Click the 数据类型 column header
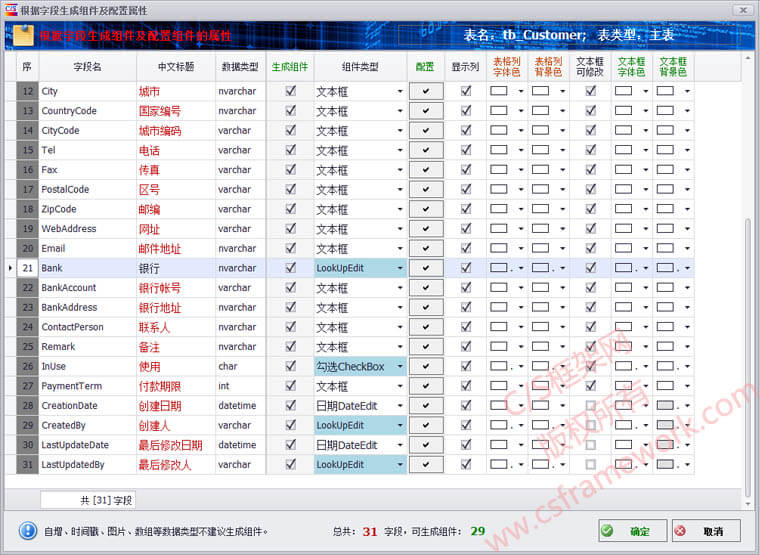Screen dimensions: 760x555 [240, 67]
